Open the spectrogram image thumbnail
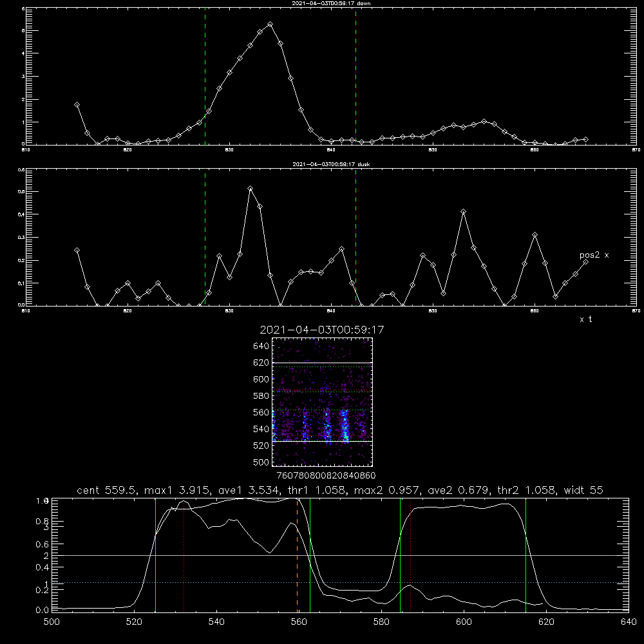The height and width of the screenshot is (644, 644). tap(322, 402)
